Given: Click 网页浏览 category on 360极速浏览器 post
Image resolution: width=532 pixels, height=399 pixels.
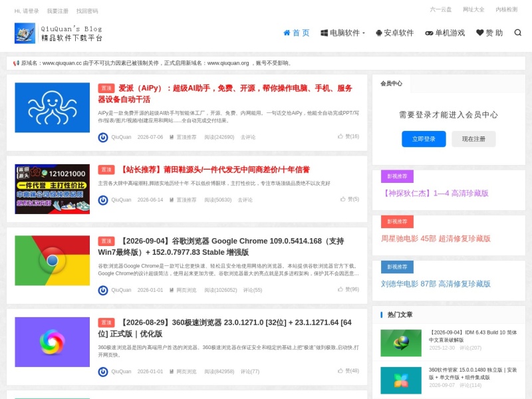Looking at the screenshot, I should (x=186, y=372).
